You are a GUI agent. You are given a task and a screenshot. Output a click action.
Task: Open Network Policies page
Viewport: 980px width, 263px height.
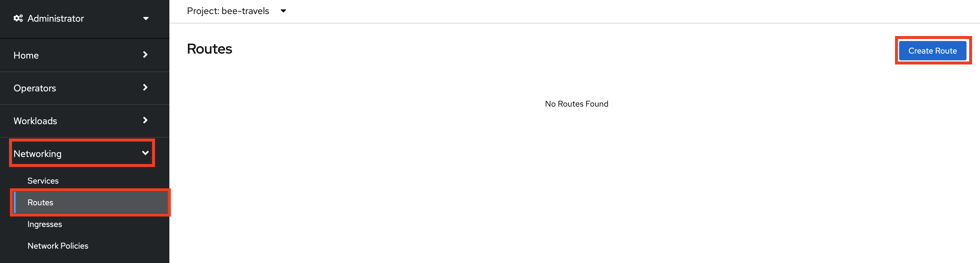tap(58, 246)
